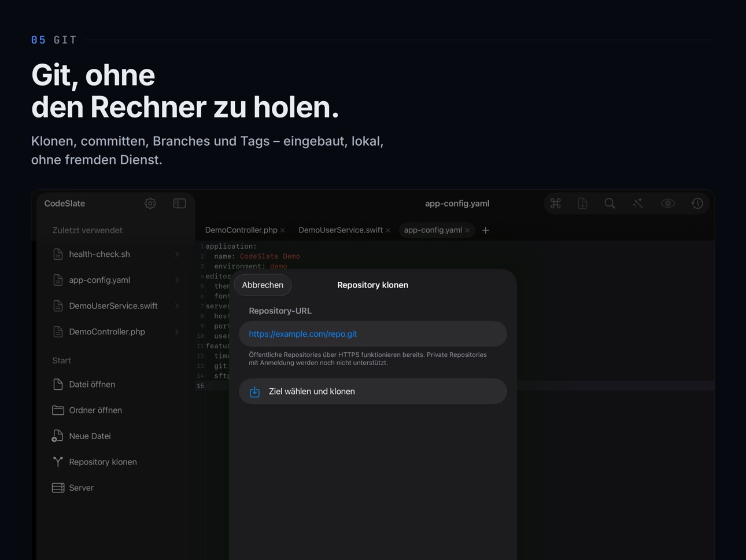This screenshot has width=746, height=560.
Task: Click the health-check.sh file icon
Action: pos(58,255)
